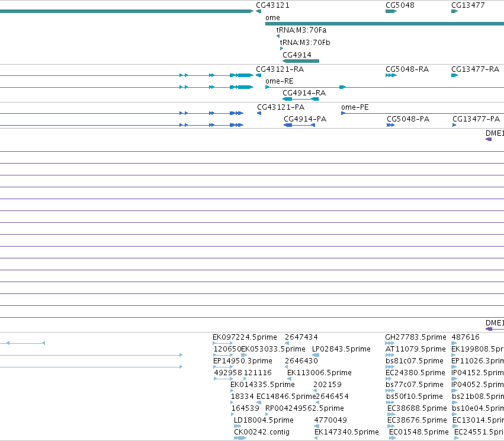
Task: Click the CG43121-PA protein label
Action: pyautogui.click(x=281, y=107)
